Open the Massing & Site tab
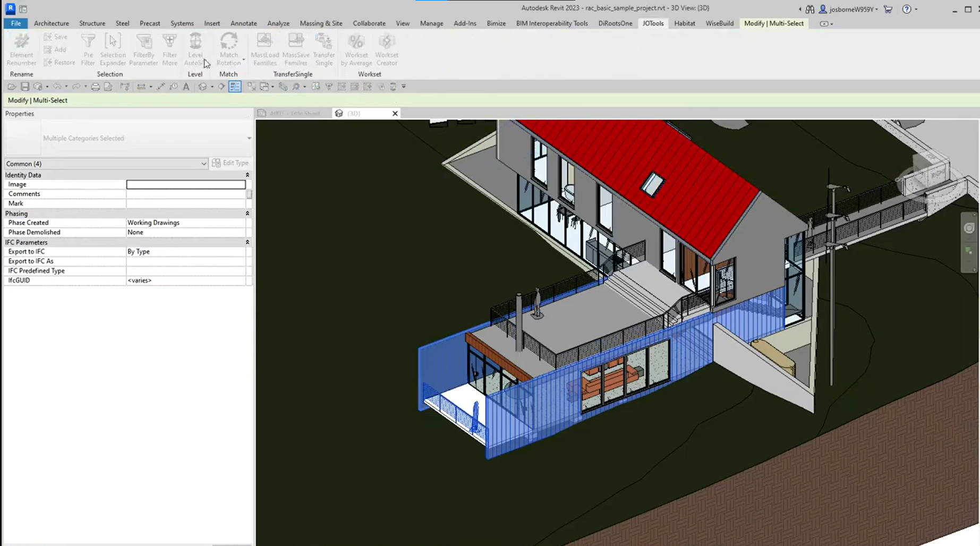The width and height of the screenshot is (980, 546). point(321,23)
